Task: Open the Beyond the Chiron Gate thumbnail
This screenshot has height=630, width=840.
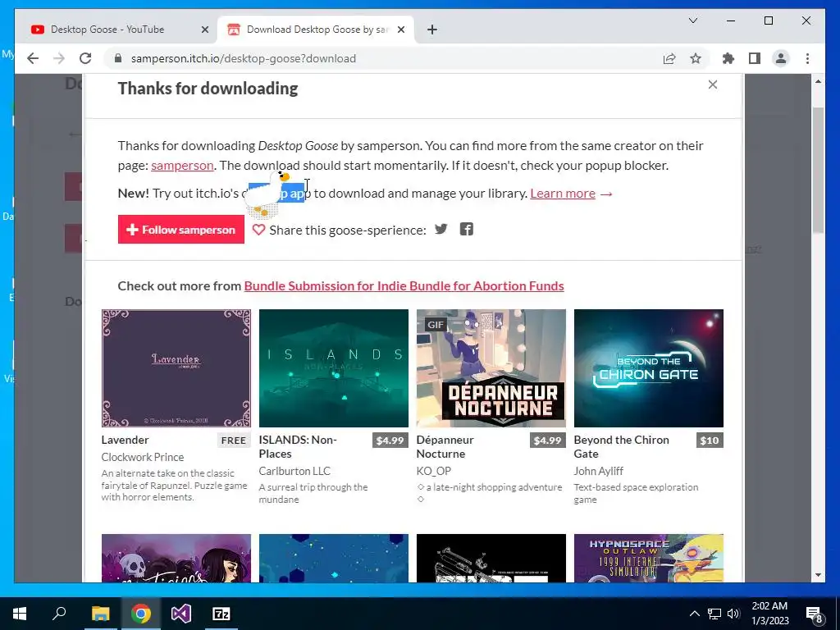Action: pyautogui.click(x=649, y=368)
